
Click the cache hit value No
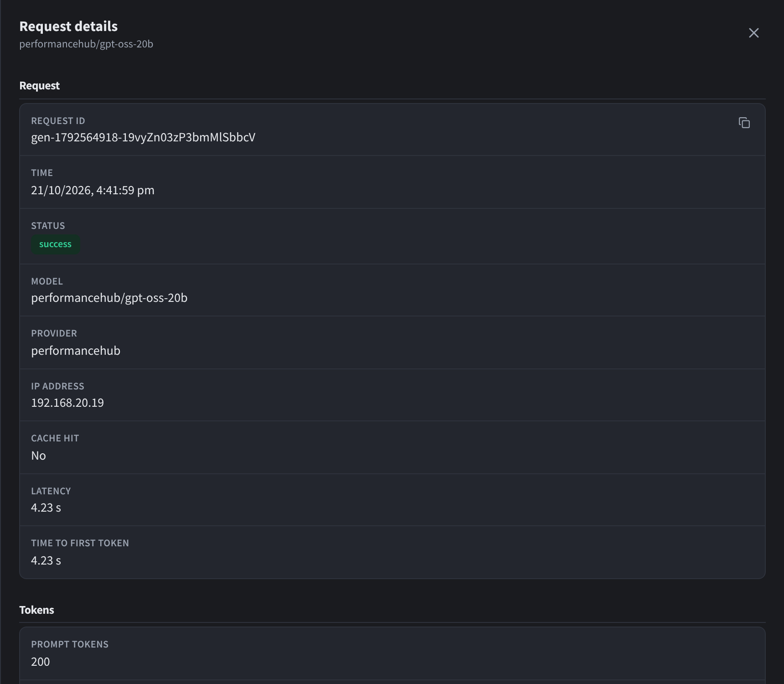click(x=38, y=456)
